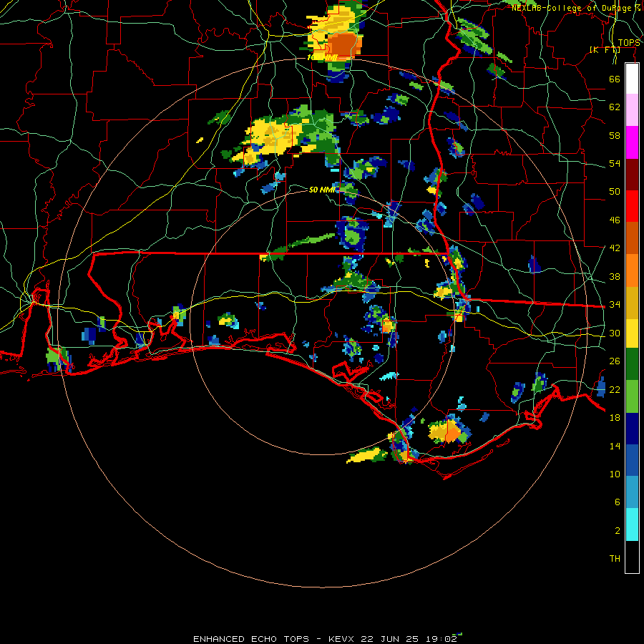Click the legend value 22
This screenshot has height=644, width=644.
[x=615, y=389]
